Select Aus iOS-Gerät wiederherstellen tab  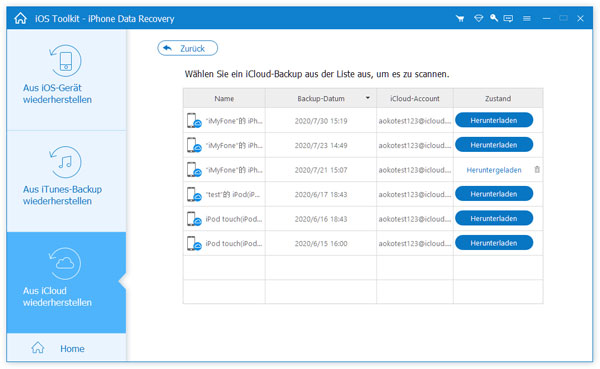(66, 80)
